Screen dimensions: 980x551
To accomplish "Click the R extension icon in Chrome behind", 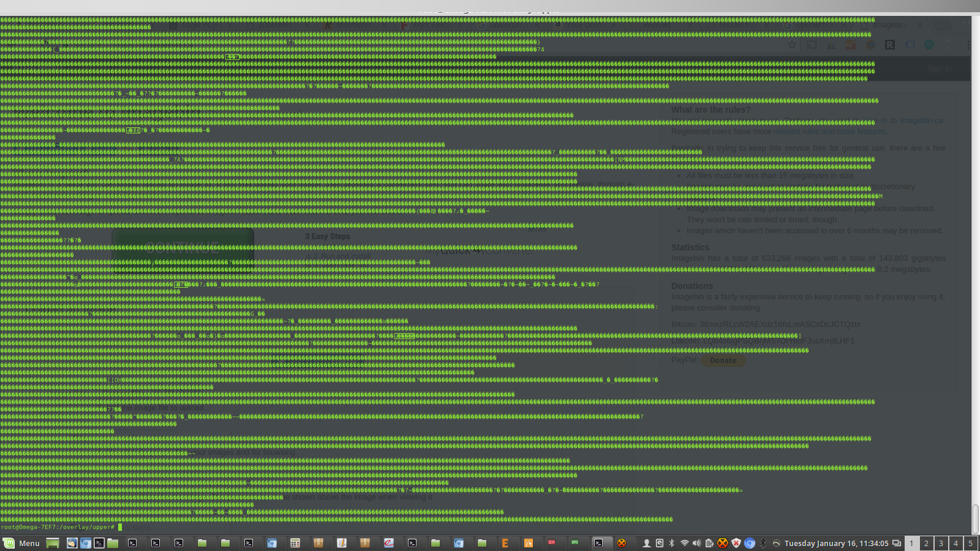I will (890, 45).
